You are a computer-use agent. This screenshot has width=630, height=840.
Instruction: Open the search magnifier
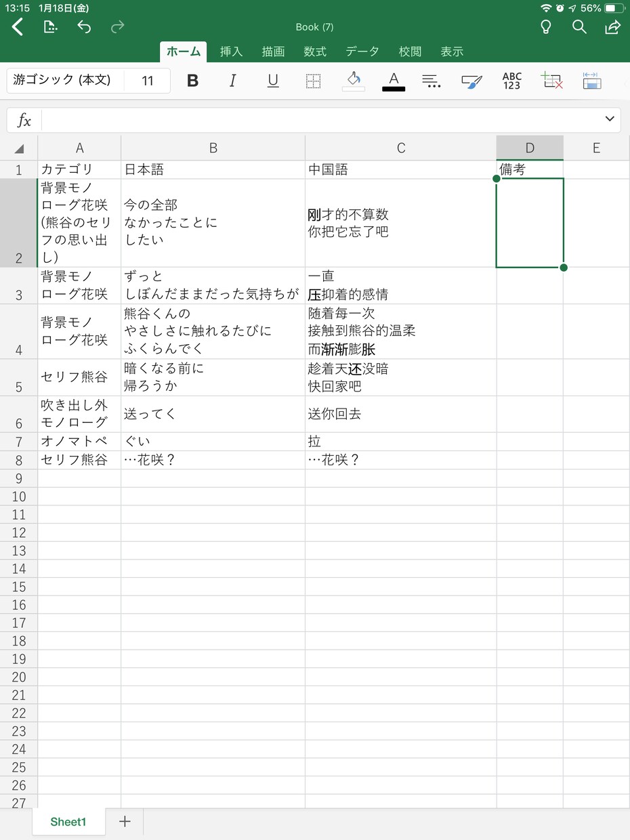click(579, 27)
